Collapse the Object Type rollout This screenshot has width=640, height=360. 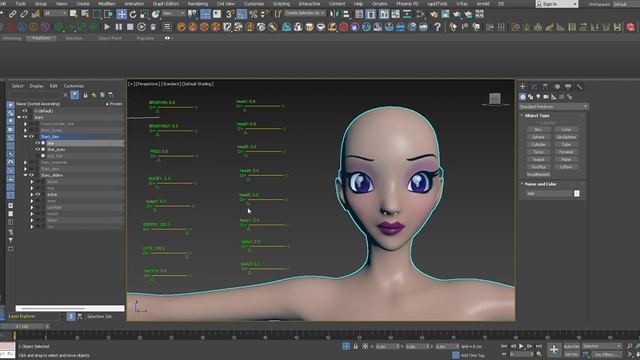point(537,116)
